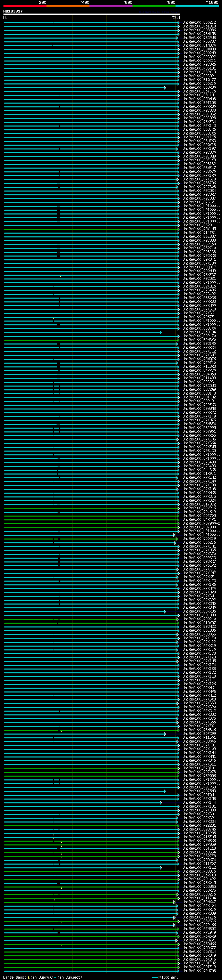
Task: Click the green ~80% identity legend segment
Action: coord(154,6)
